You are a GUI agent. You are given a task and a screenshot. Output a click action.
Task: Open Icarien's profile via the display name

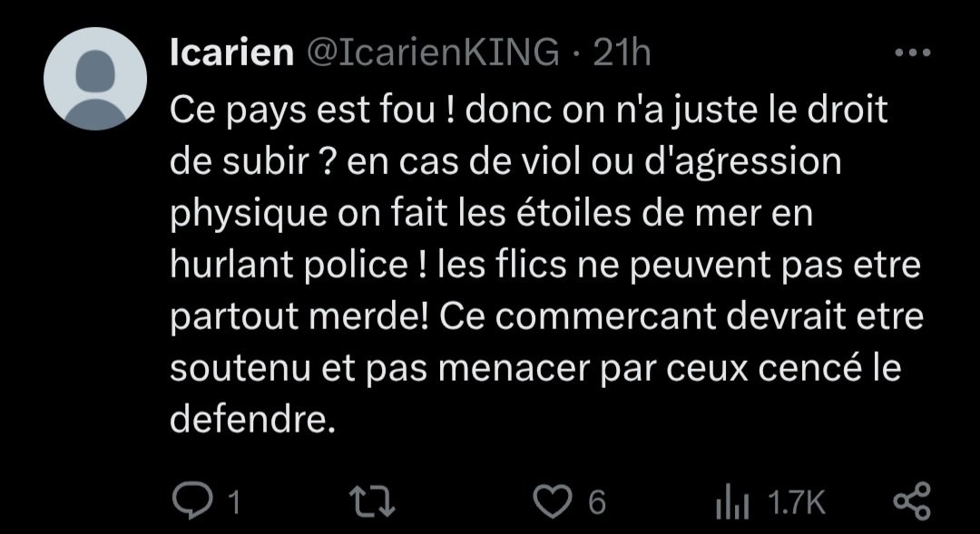click(232, 52)
